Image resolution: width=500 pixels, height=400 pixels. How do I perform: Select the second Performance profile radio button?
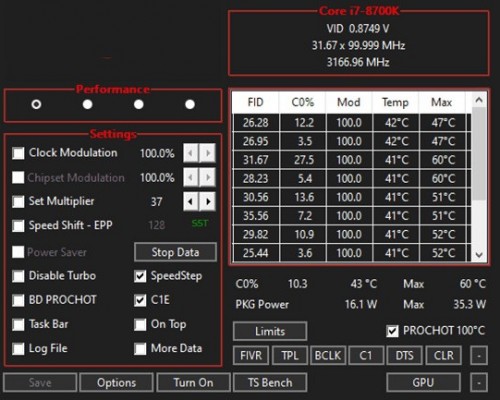pyautogui.click(x=88, y=104)
